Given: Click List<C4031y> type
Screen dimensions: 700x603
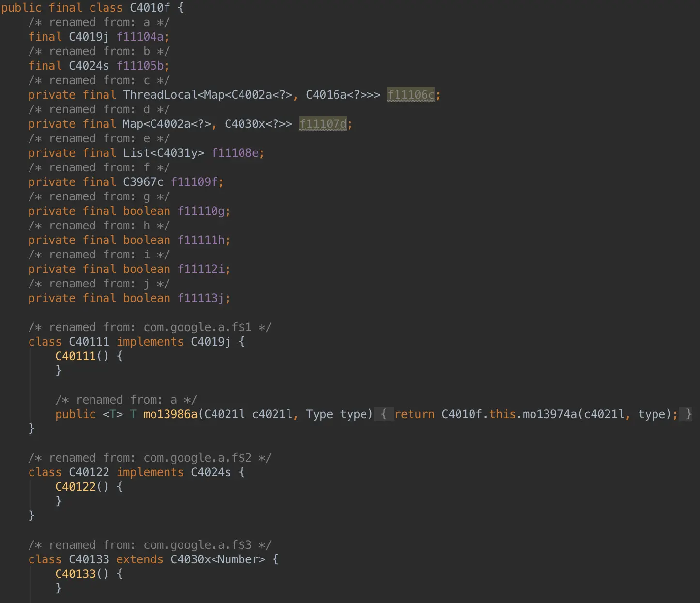Looking at the screenshot, I should point(164,153).
